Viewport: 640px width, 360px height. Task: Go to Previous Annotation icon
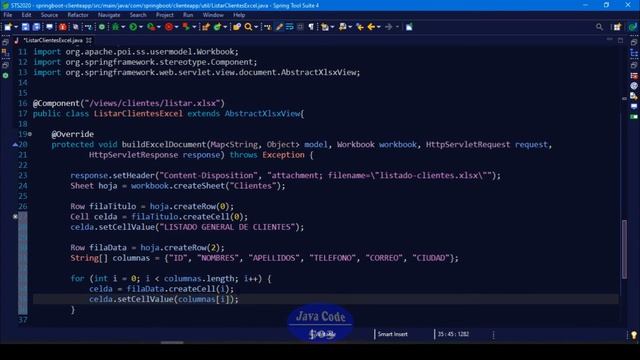tap(342, 27)
